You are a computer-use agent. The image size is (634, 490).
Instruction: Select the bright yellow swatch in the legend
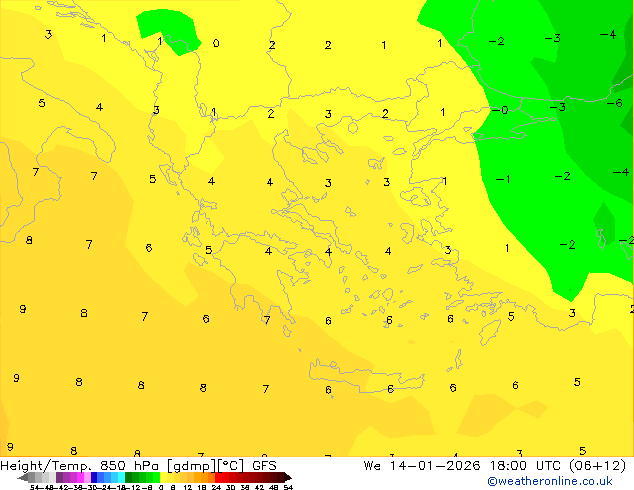point(163,477)
